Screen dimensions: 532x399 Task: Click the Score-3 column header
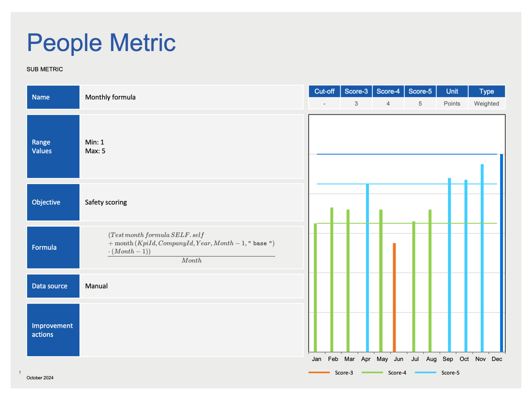356,91
